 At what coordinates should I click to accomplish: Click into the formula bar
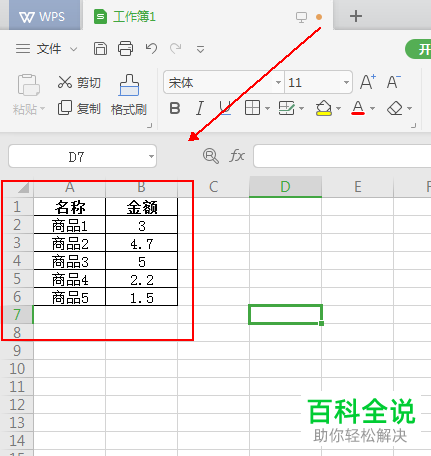[x=342, y=156]
